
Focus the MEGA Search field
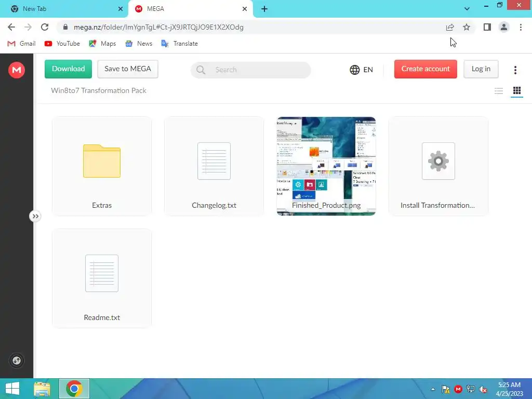pos(251,70)
